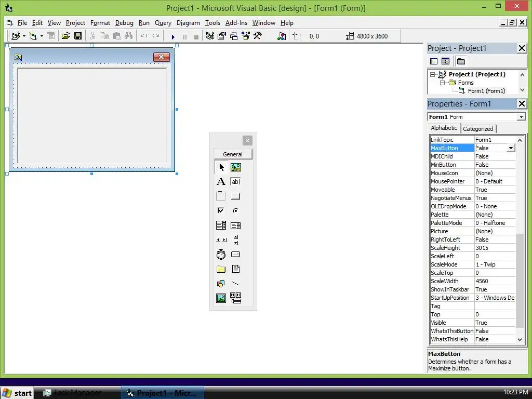Select the Data control tool in the toolbox
Image resolution: width=532 pixels, height=399 pixels.
pos(236,298)
